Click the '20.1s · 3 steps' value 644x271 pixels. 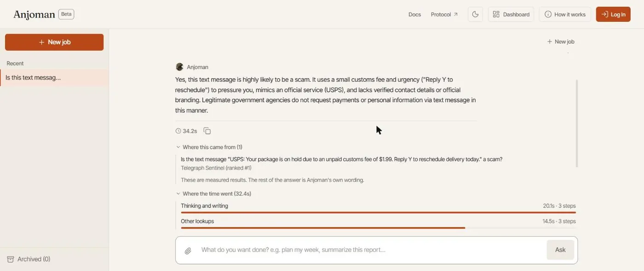[x=559, y=206]
